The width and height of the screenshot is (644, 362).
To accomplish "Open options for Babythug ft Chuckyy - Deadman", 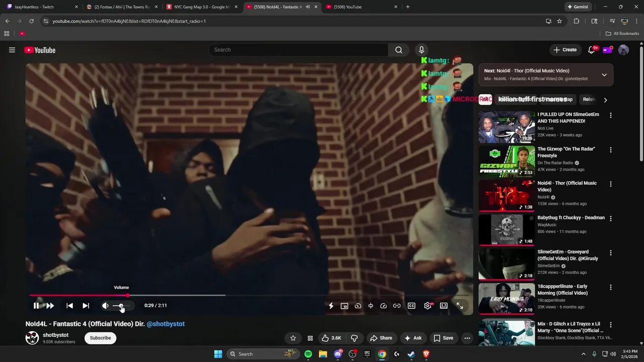I will [x=611, y=219].
